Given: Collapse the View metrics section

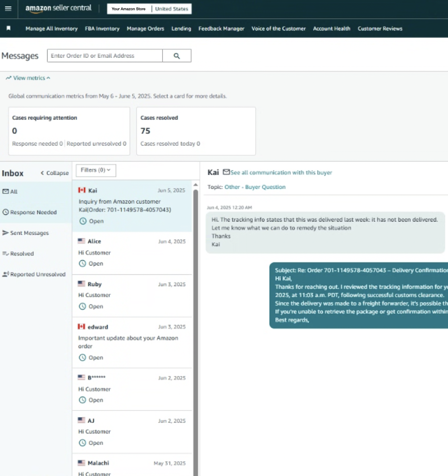Looking at the screenshot, I should [28, 78].
